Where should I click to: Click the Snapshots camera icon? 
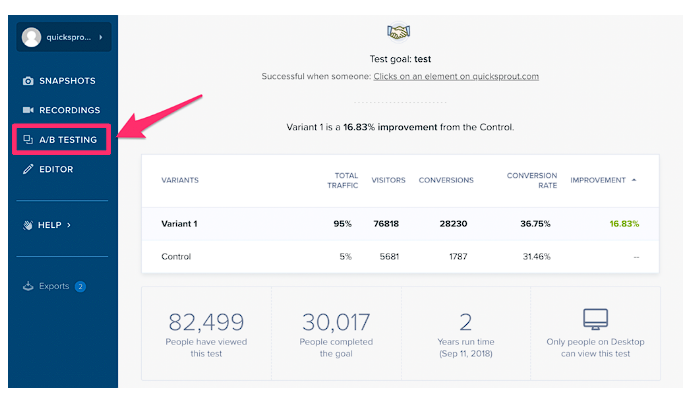(x=28, y=81)
